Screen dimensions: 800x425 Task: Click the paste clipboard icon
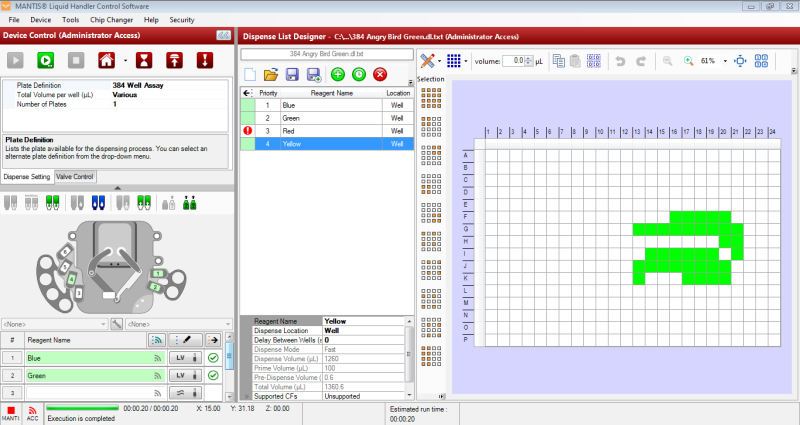pyautogui.click(x=576, y=61)
